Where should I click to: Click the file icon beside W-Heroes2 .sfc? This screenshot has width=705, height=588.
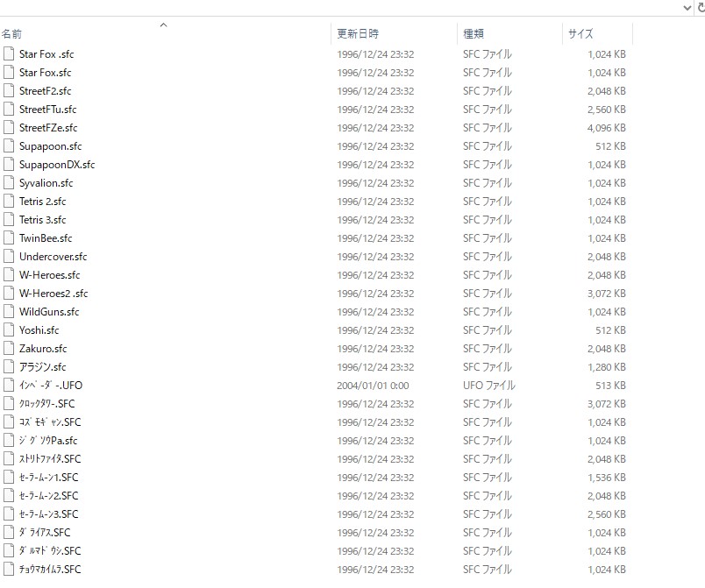click(9, 294)
